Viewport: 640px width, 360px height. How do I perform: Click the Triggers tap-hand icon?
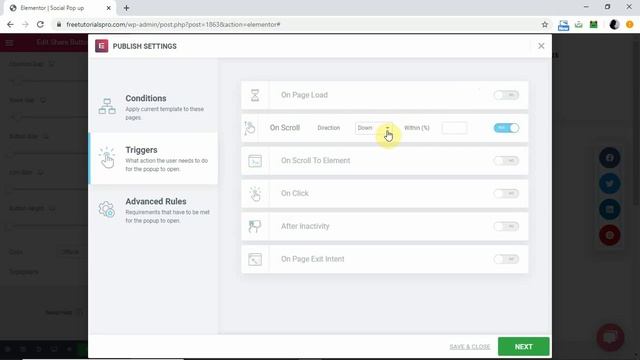coord(107,158)
